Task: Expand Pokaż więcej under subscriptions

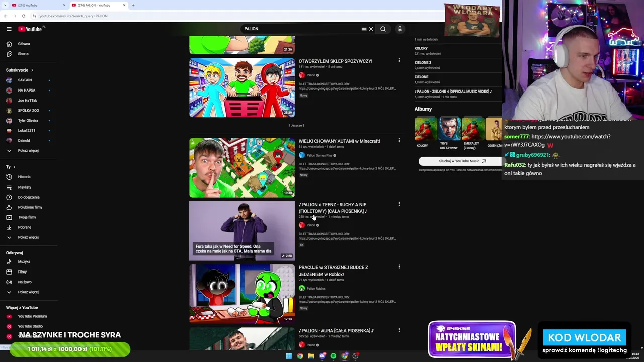Action: (x=28, y=151)
